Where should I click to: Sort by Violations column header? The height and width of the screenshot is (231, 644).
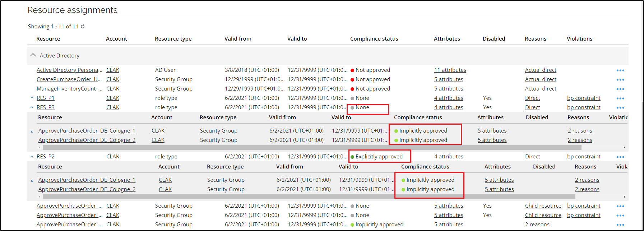pyautogui.click(x=579, y=39)
